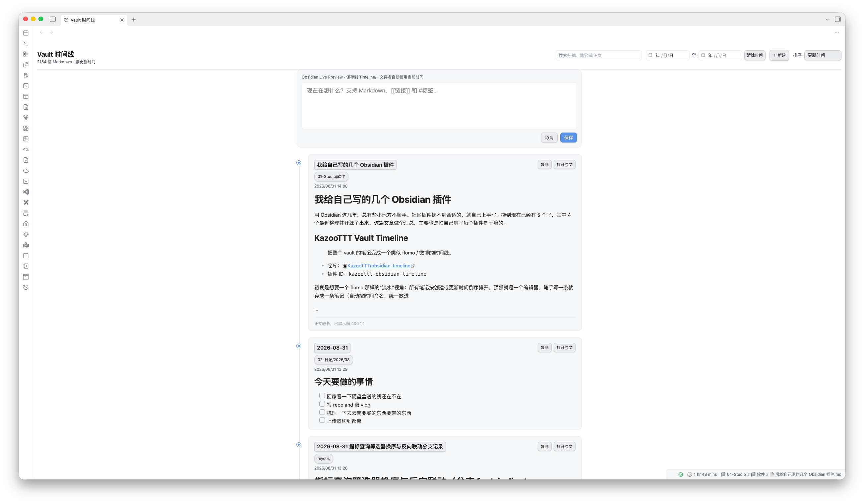Check 'repo and 剪 vlog' task

322,404
